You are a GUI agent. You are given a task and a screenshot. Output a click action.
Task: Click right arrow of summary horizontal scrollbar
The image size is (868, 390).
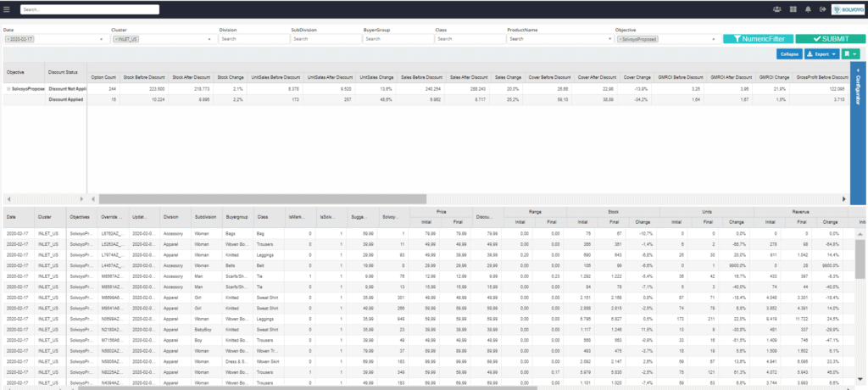coord(844,198)
